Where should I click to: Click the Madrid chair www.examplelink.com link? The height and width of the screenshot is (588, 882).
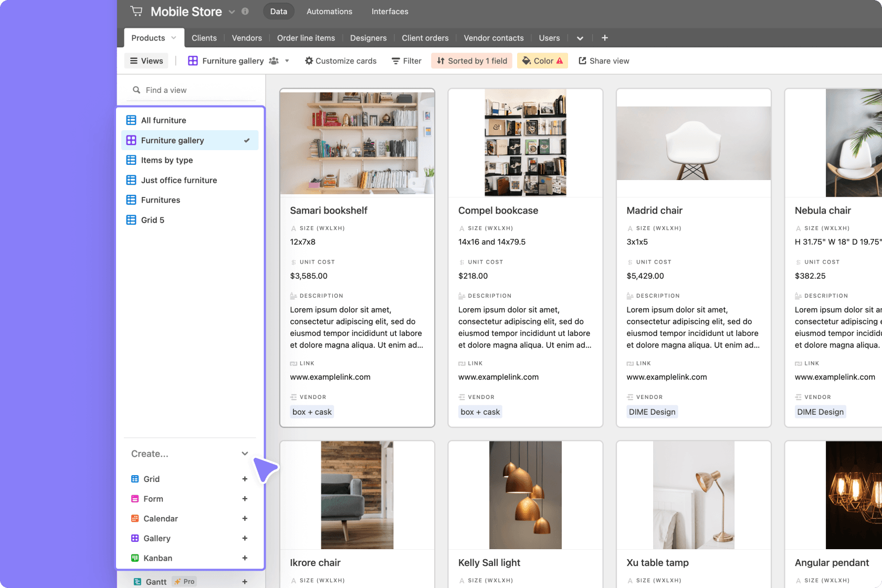pos(667,377)
